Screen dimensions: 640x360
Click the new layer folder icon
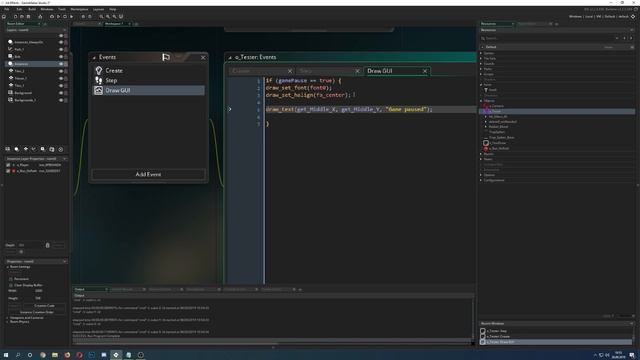pyautogui.click(x=52, y=149)
